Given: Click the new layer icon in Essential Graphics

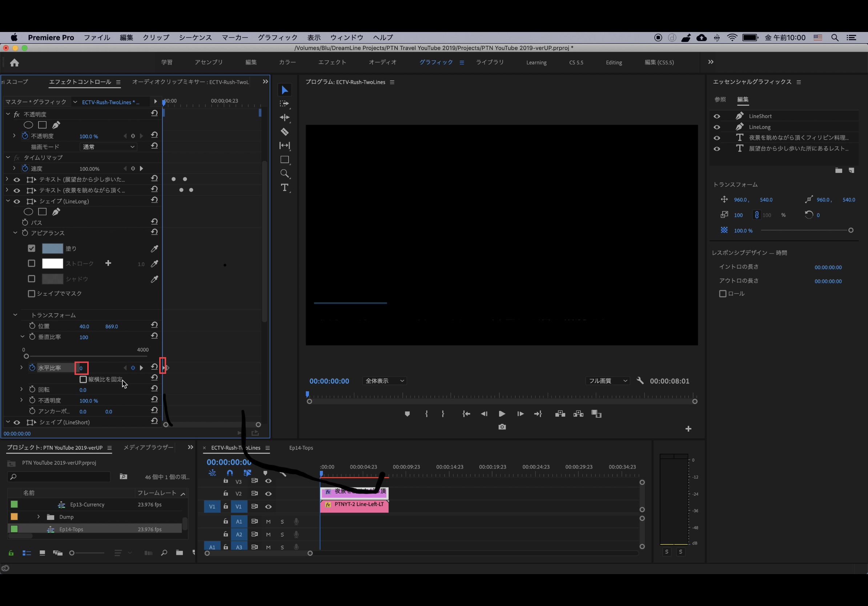Looking at the screenshot, I should coord(851,170).
